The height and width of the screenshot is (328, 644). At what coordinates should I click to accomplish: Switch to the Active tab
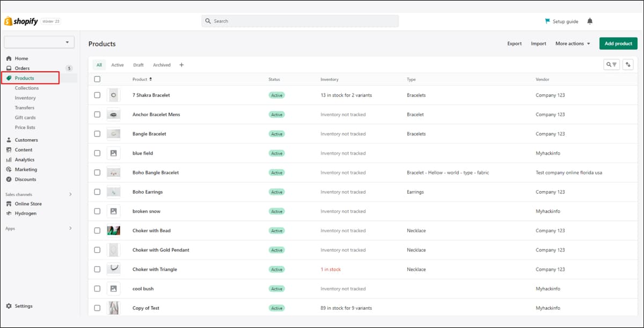pyautogui.click(x=118, y=65)
